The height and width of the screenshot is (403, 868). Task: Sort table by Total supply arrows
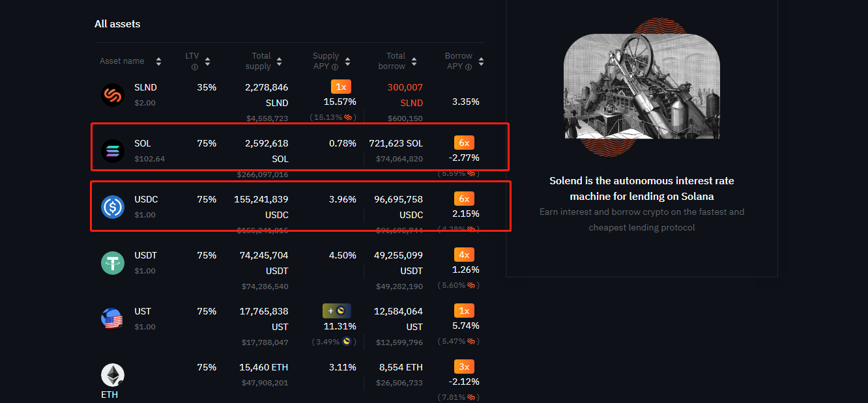279,61
